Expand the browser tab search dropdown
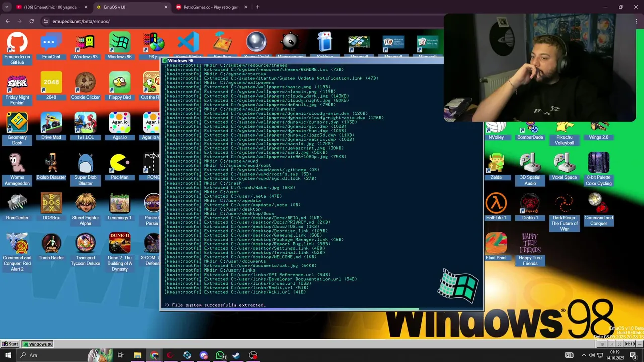 click(x=7, y=7)
